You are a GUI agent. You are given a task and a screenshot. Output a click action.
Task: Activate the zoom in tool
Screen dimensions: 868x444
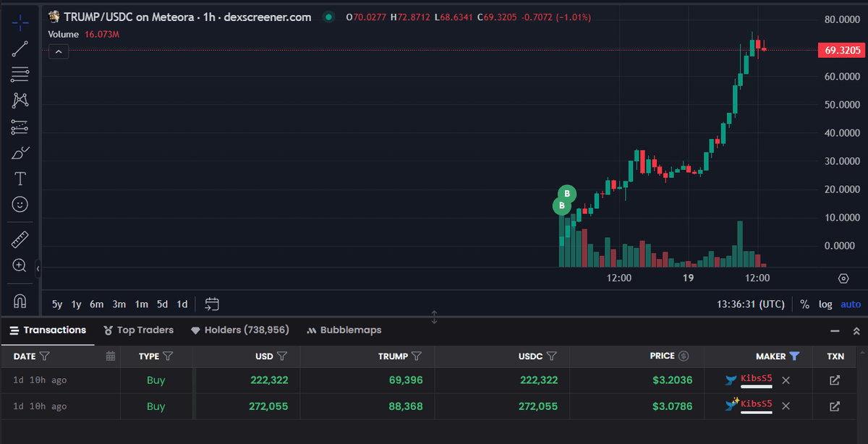pos(20,265)
